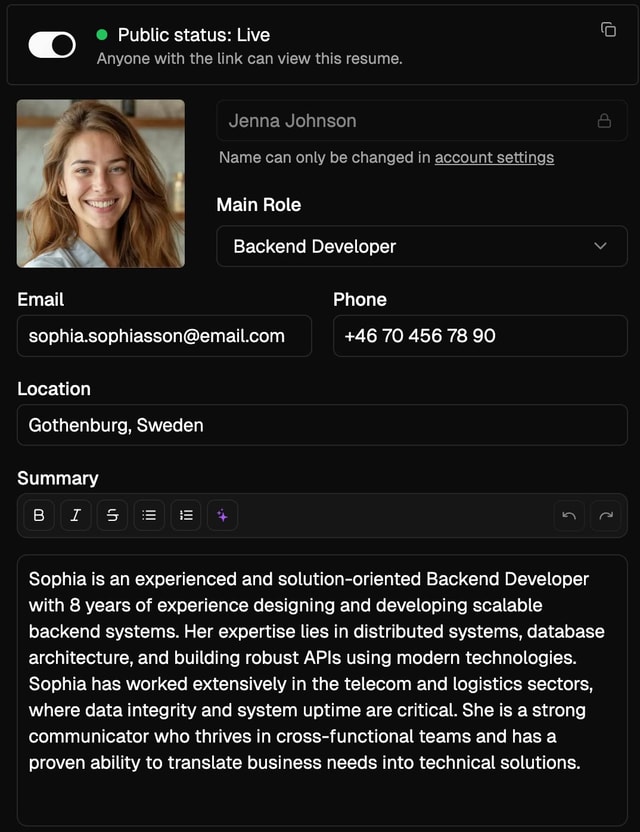Redo the last summary edit
This screenshot has height=832, width=640.
(x=605, y=515)
